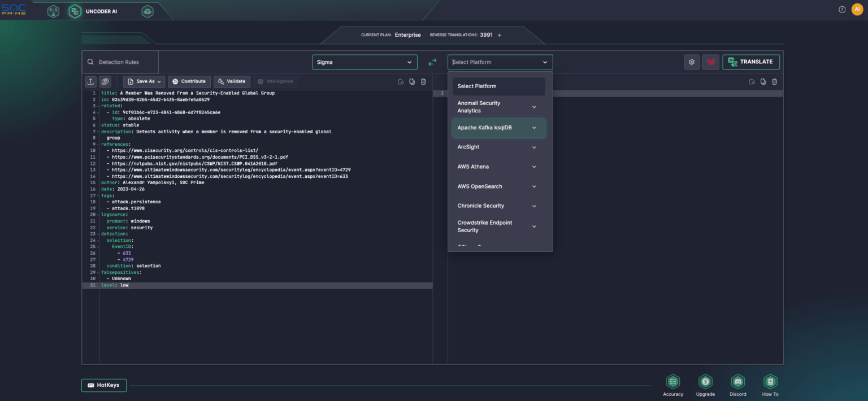868x401 pixels.
Task: Open the Uncoder AI hexagon icon in the header
Action: coord(75,11)
